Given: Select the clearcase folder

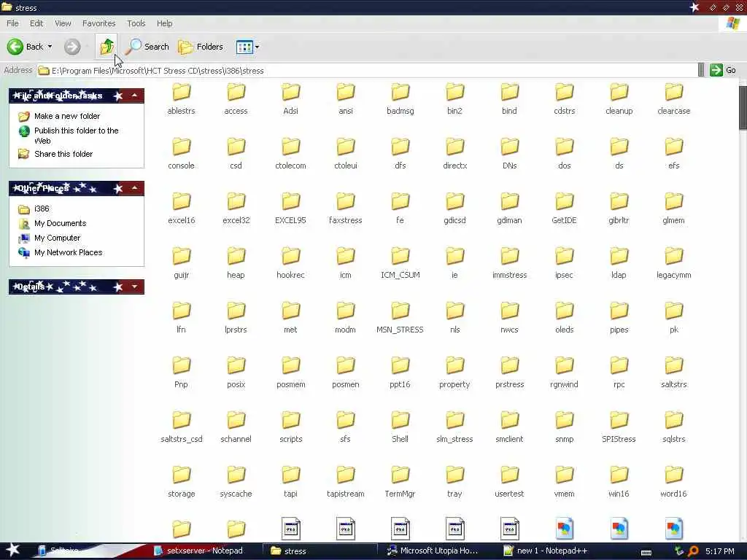Looking at the screenshot, I should (x=673, y=99).
